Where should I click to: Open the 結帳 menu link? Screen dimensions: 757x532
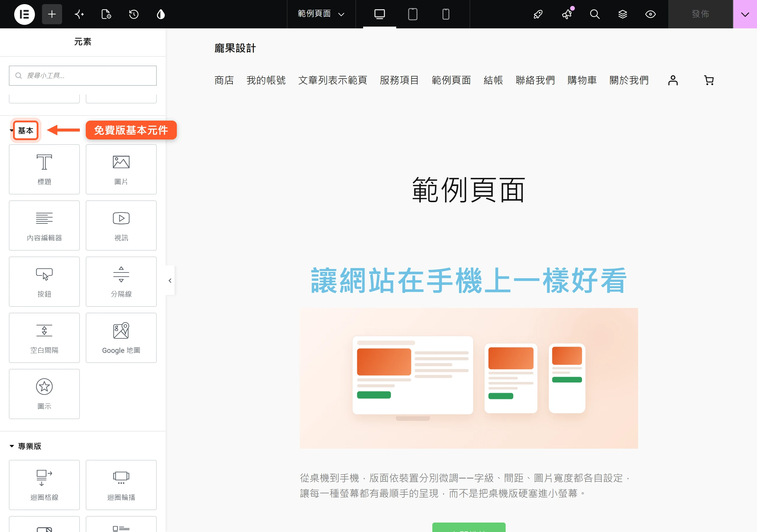493,80
